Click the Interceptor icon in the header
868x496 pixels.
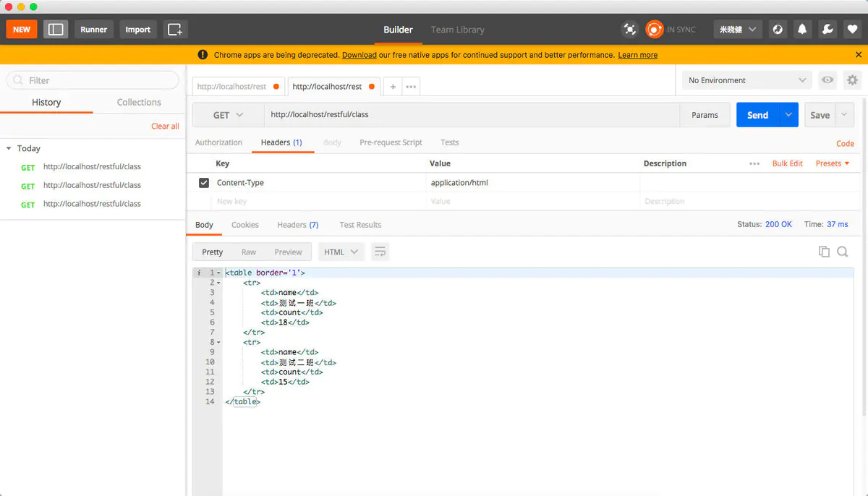click(x=629, y=29)
